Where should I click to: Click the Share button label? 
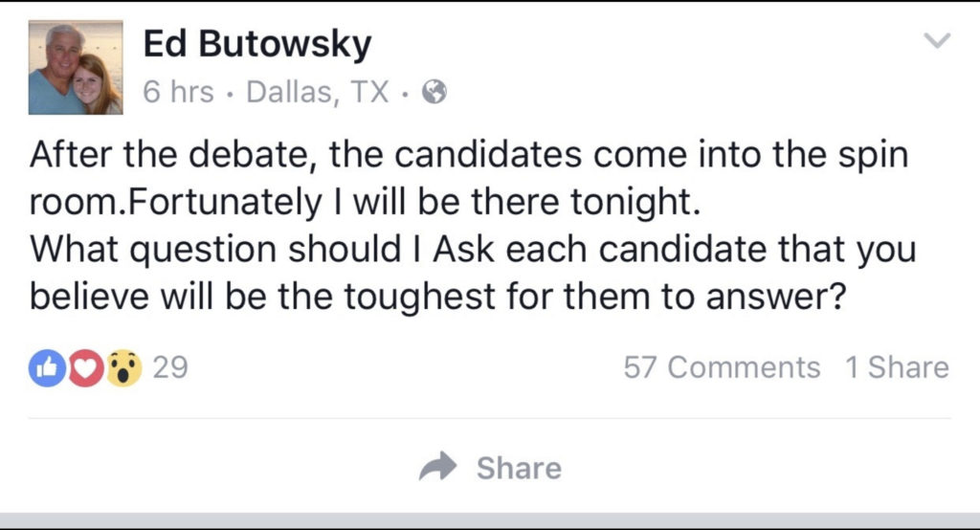point(519,468)
